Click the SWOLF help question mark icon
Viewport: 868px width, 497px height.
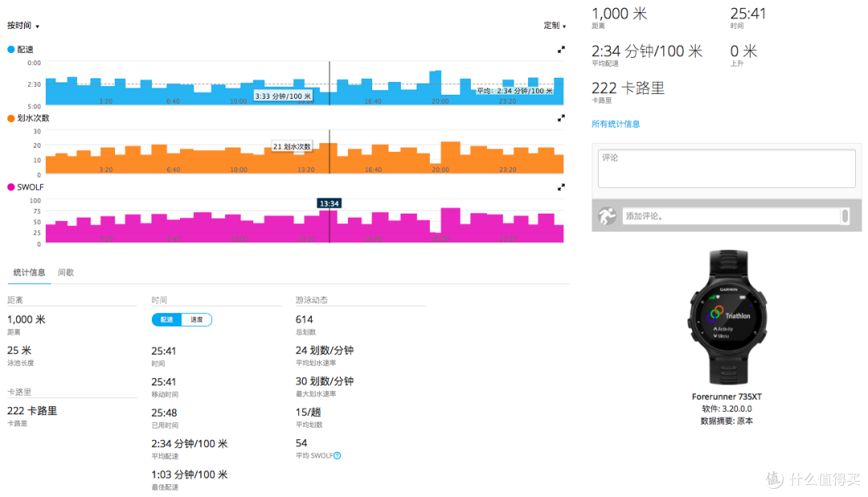tap(337, 455)
